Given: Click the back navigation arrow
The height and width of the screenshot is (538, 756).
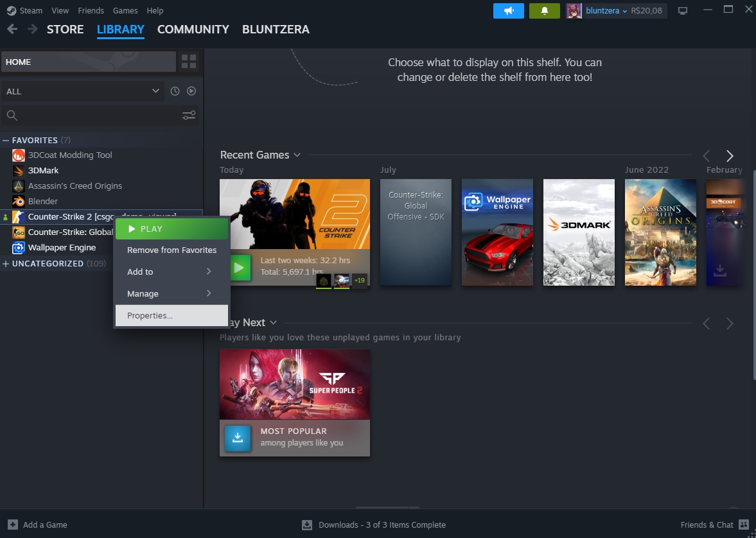Looking at the screenshot, I should point(12,30).
